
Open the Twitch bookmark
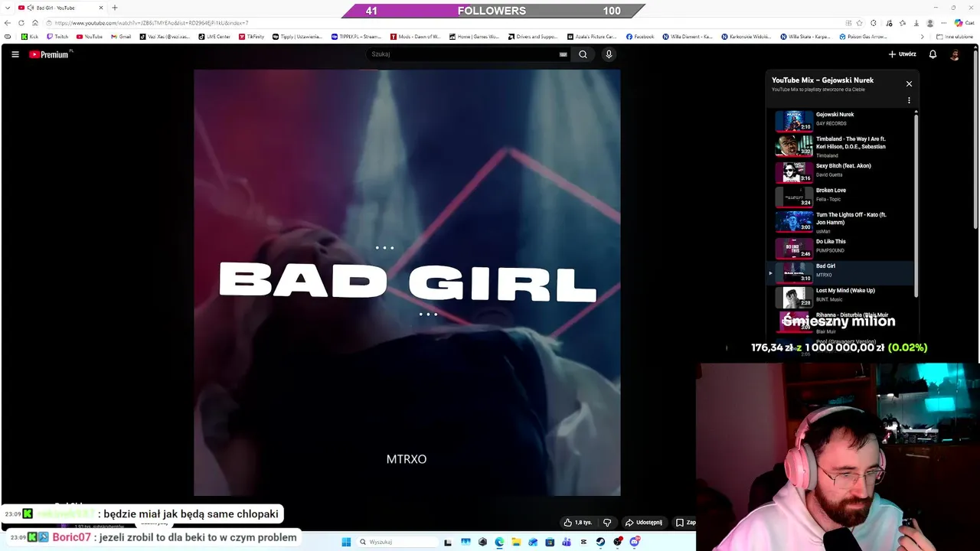tap(58, 37)
